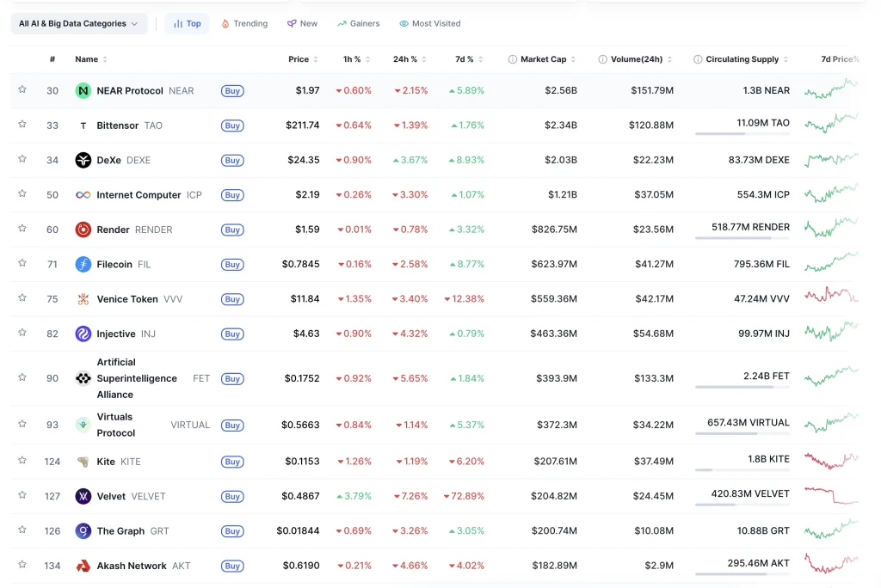
Task: Click DeXe market cap $2.03B
Action: (x=561, y=160)
